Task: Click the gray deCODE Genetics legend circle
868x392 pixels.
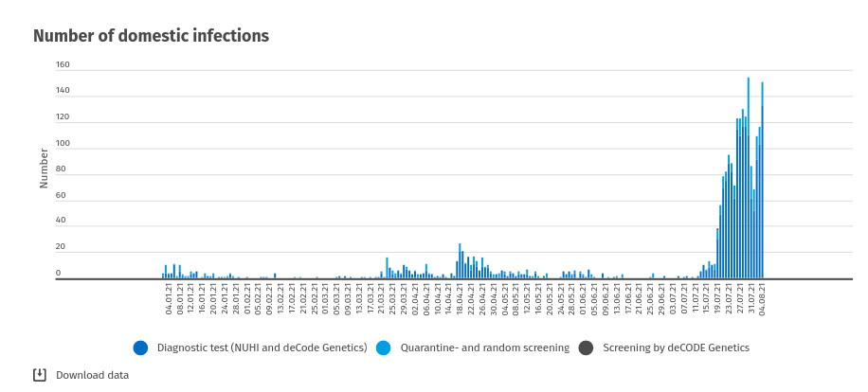Action: [586, 347]
